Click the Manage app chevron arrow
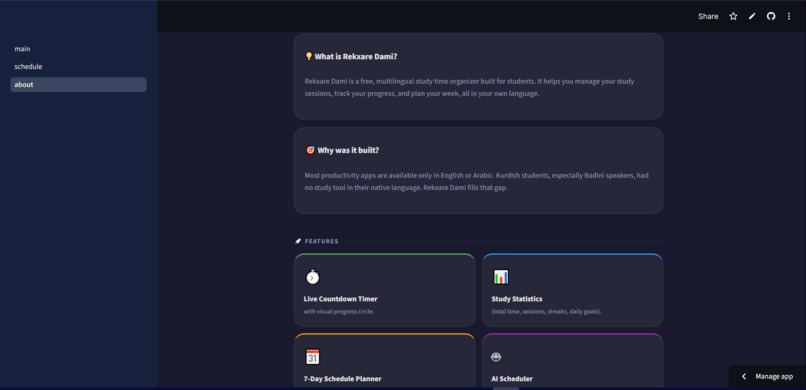The width and height of the screenshot is (806, 390). point(744,377)
